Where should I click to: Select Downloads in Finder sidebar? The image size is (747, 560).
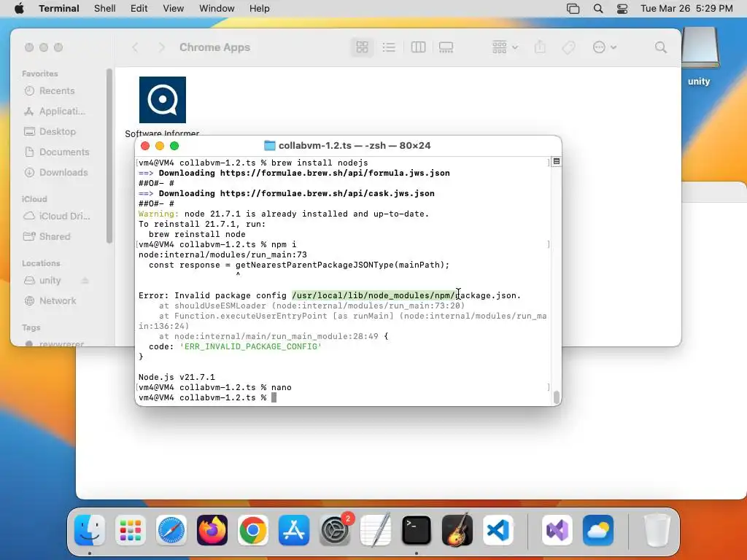pyautogui.click(x=55, y=172)
